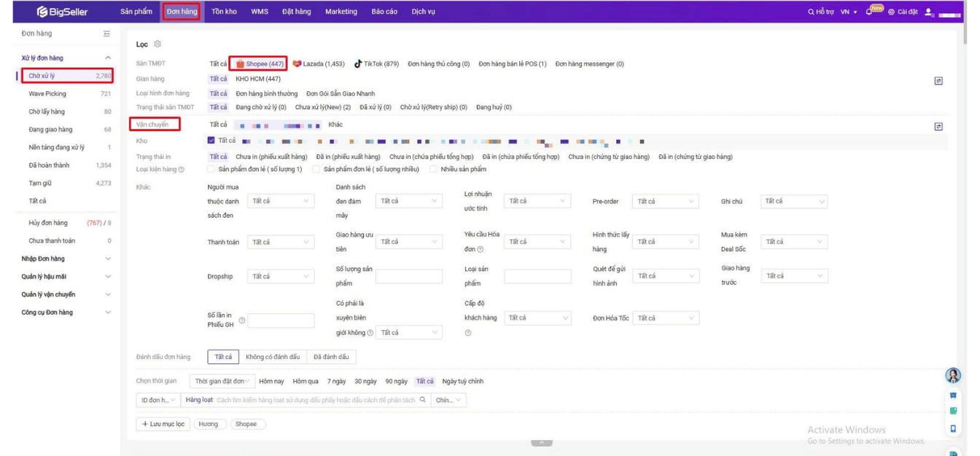
Task: Enable the Nhiều sản phẩm checkbox
Action: pyautogui.click(x=433, y=169)
